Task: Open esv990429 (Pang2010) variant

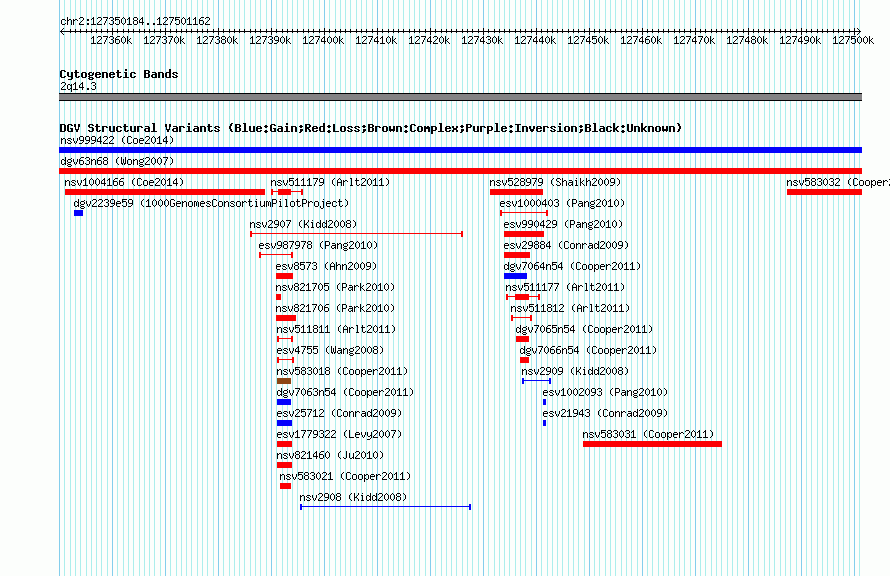Action: [563, 224]
